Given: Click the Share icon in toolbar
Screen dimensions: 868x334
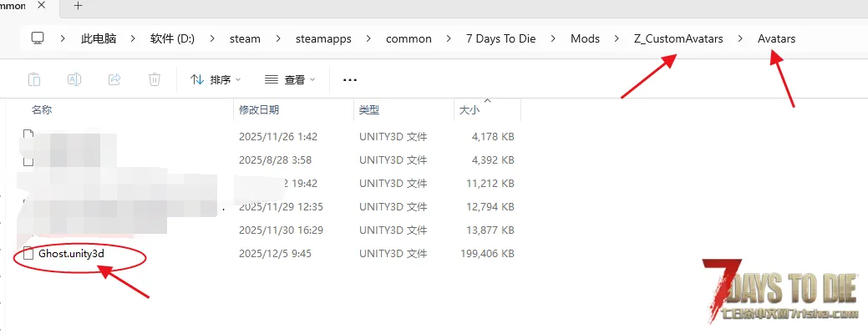Looking at the screenshot, I should point(114,79).
